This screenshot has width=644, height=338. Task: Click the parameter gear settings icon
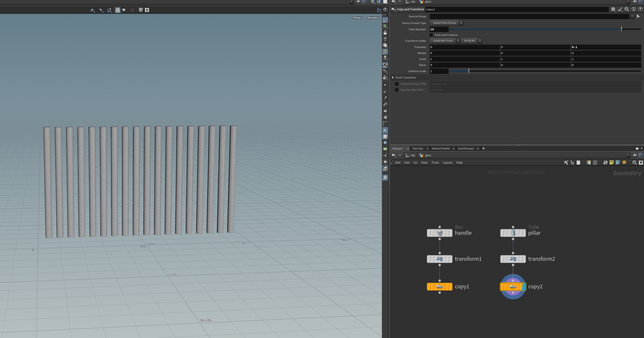[x=613, y=9]
